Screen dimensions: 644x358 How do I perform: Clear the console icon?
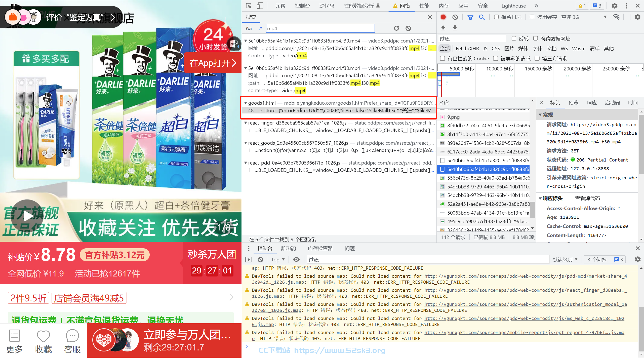(260, 259)
